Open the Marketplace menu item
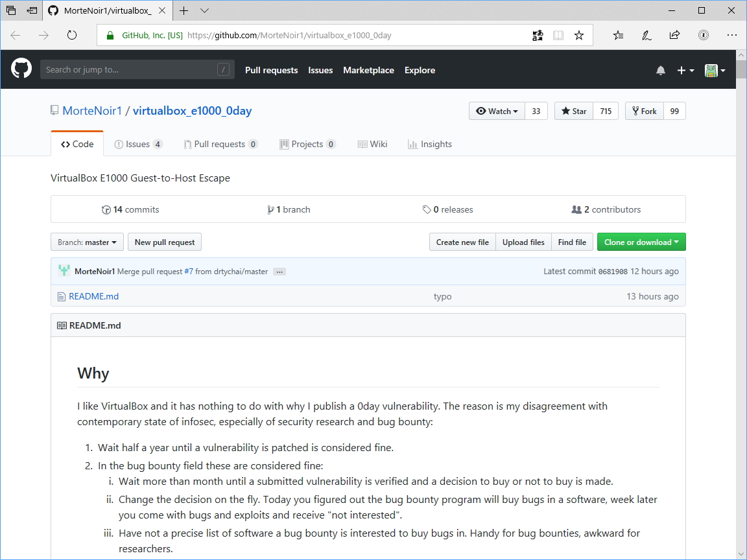The width and height of the screenshot is (747, 560). point(368,70)
